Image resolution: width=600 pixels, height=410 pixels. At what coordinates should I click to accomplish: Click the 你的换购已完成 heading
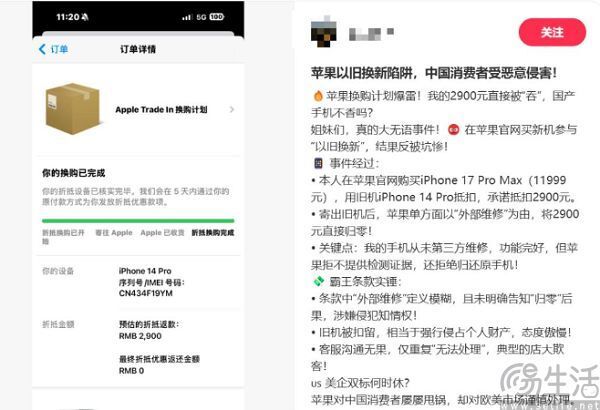tap(73, 173)
